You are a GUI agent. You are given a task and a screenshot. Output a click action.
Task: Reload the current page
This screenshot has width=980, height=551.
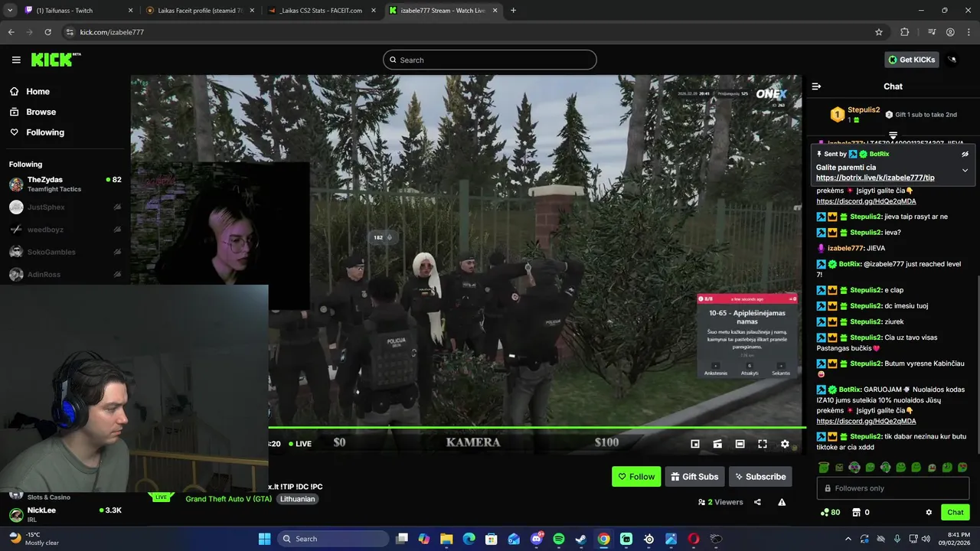[x=48, y=32]
